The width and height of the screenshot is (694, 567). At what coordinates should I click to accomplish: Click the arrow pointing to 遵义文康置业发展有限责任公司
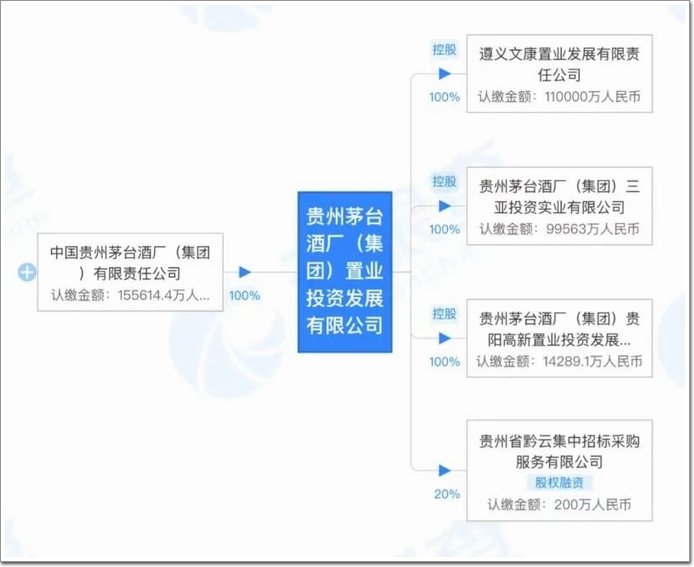pyautogui.click(x=445, y=74)
